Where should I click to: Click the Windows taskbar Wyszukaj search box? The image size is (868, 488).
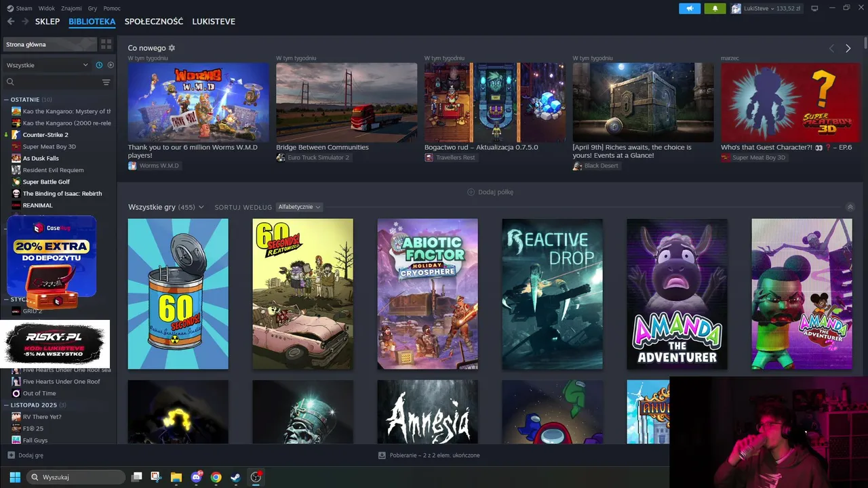click(76, 477)
